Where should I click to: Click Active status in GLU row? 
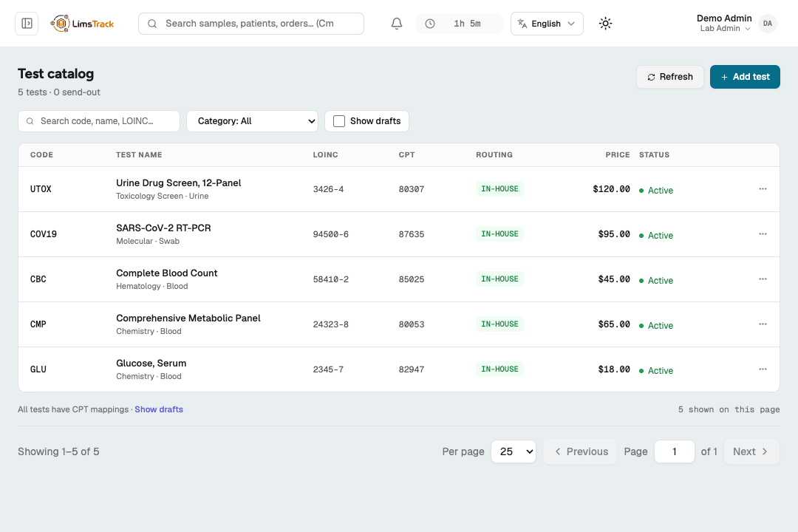click(x=656, y=371)
